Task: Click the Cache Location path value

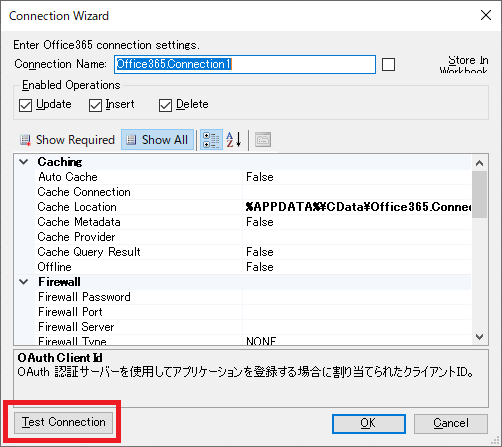Action: 357,207
